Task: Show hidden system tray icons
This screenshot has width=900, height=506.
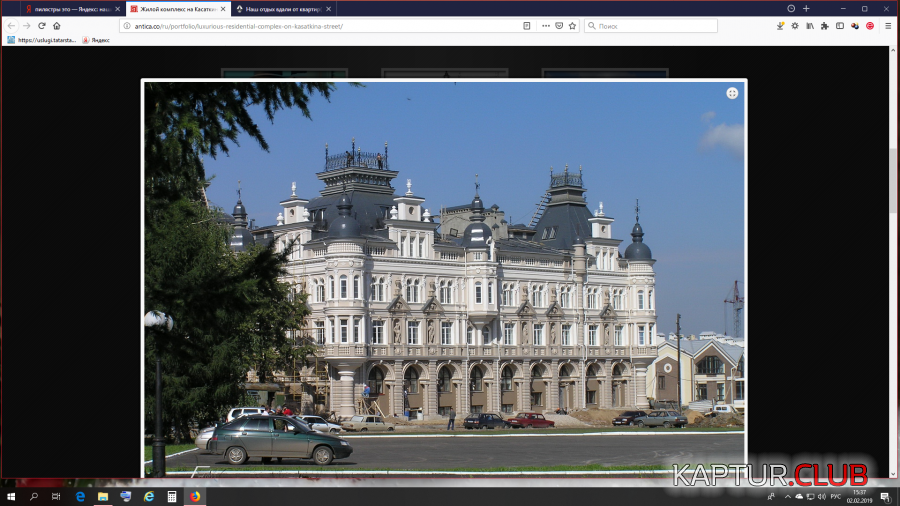Action: coord(788,497)
